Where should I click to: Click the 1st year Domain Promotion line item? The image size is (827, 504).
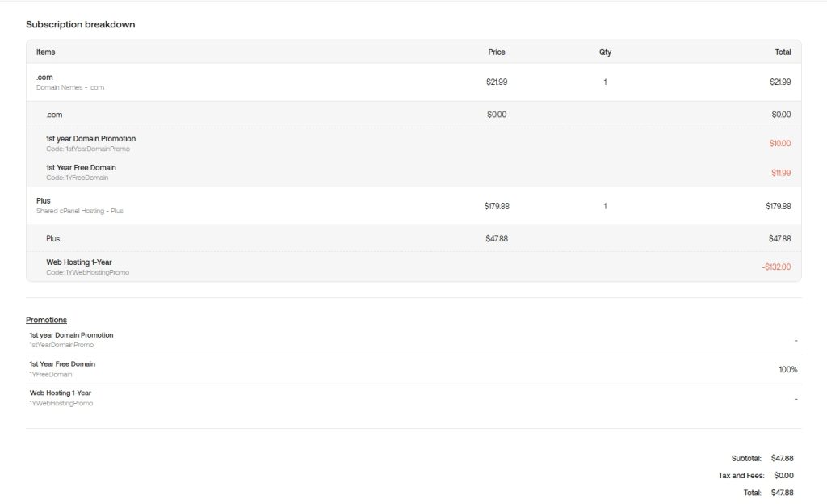click(90, 139)
